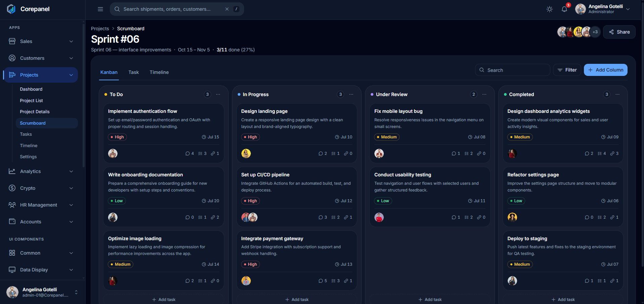The width and height of the screenshot is (644, 304).
Task: Click the Add Column button
Action: click(x=605, y=70)
